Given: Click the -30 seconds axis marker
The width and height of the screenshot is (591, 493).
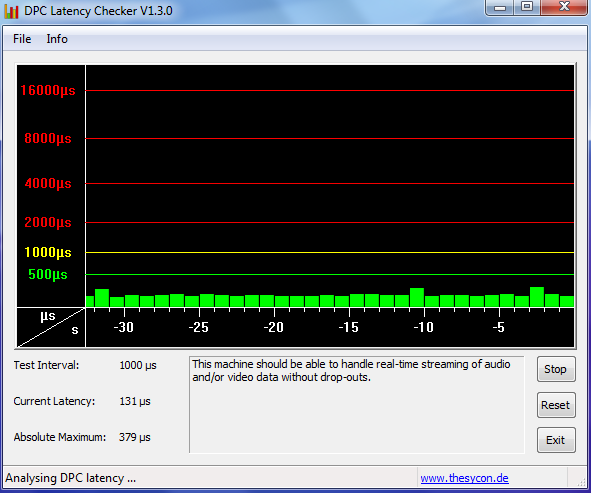Looking at the screenshot, I should click(124, 327).
